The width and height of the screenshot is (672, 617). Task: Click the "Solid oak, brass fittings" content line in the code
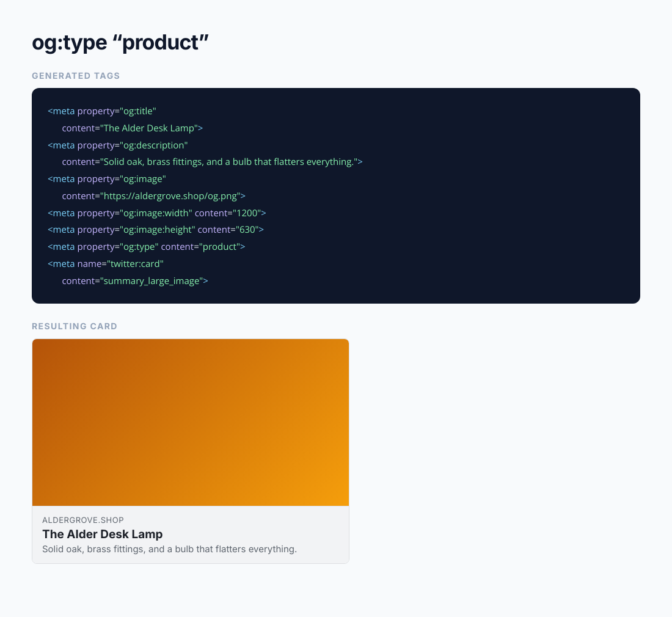(212, 162)
